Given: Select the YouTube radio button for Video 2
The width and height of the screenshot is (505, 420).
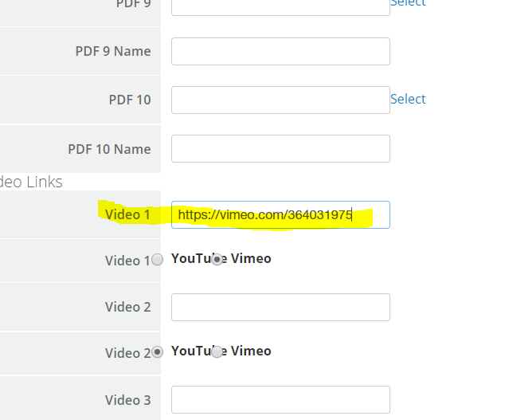Looking at the screenshot, I should (157, 351).
